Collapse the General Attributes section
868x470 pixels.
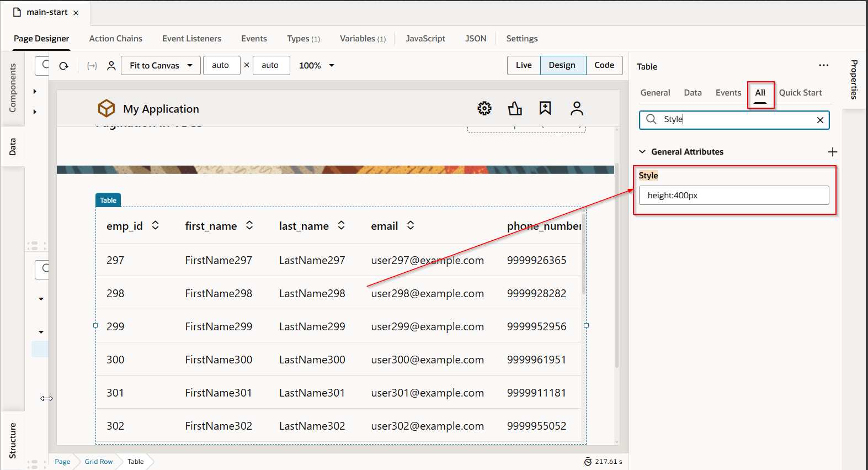tap(642, 152)
